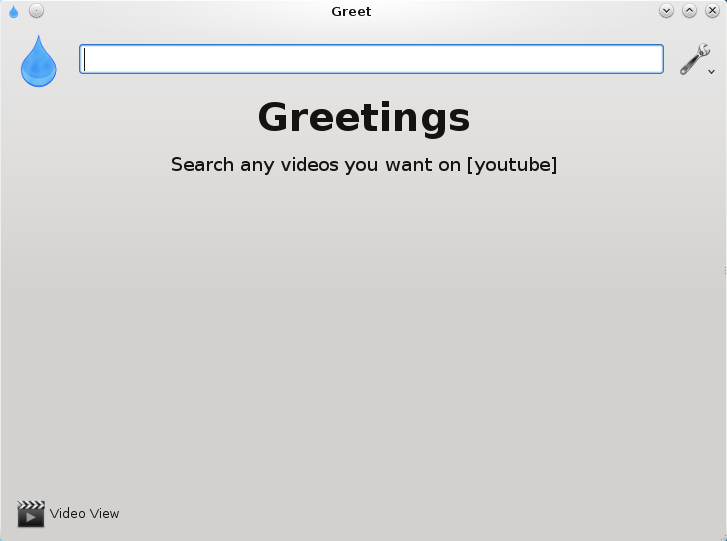Click the Greetings heading text
The height and width of the screenshot is (541, 727).
pyautogui.click(x=364, y=119)
